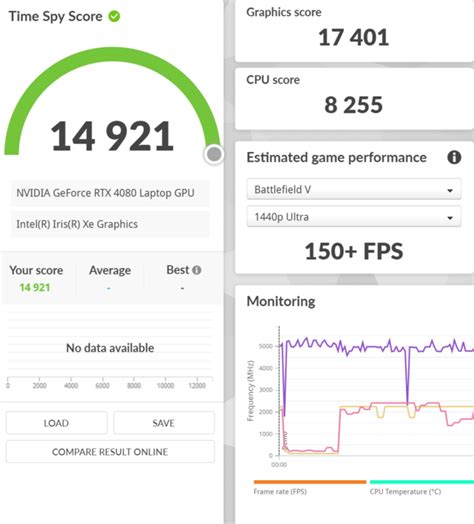Screen dimensions: 474x524
Task: Click the 5000 tick on the frequency axis
Action: click(266, 346)
